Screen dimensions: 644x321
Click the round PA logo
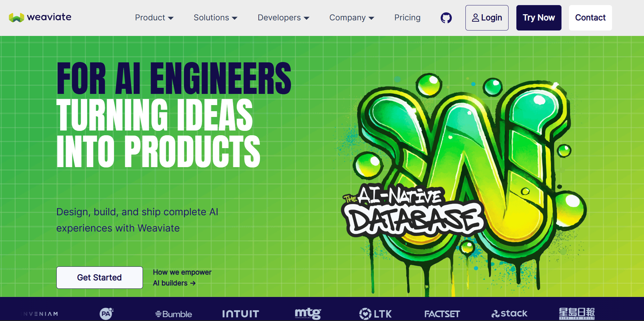point(106,314)
